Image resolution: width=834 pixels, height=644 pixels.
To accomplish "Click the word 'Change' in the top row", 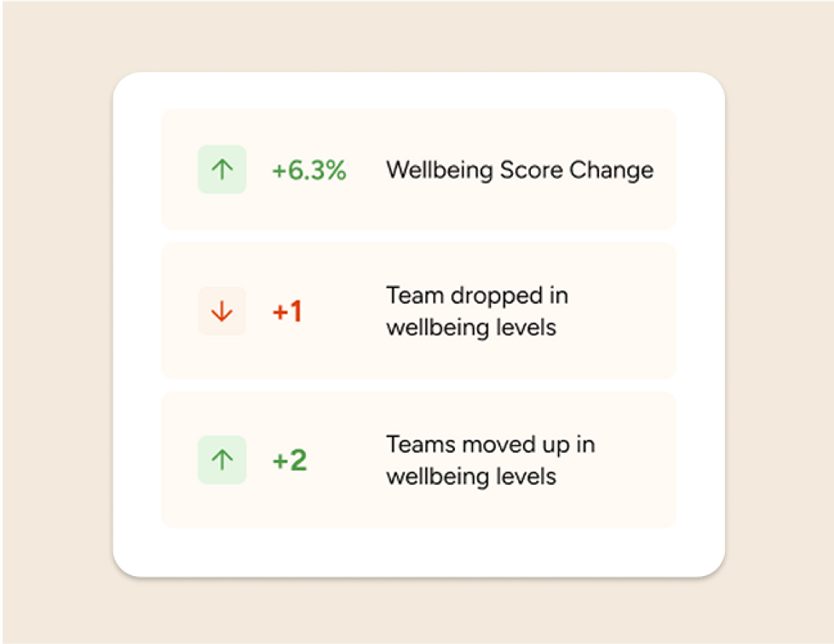I will (611, 170).
